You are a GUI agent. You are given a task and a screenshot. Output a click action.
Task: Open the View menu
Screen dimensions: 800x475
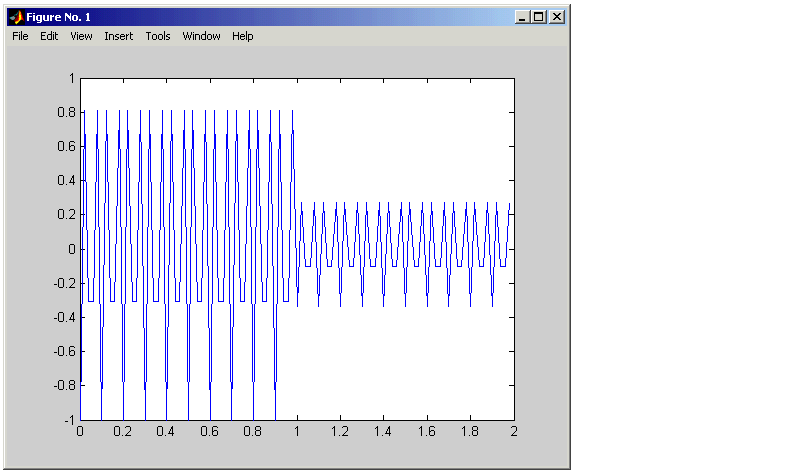81,36
